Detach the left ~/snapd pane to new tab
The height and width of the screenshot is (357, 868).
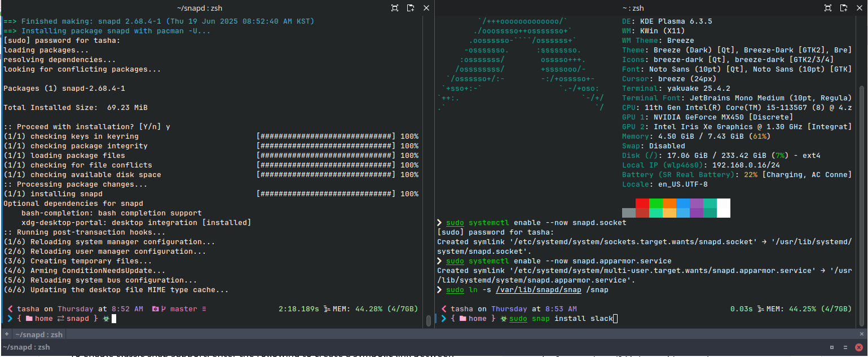tap(411, 8)
